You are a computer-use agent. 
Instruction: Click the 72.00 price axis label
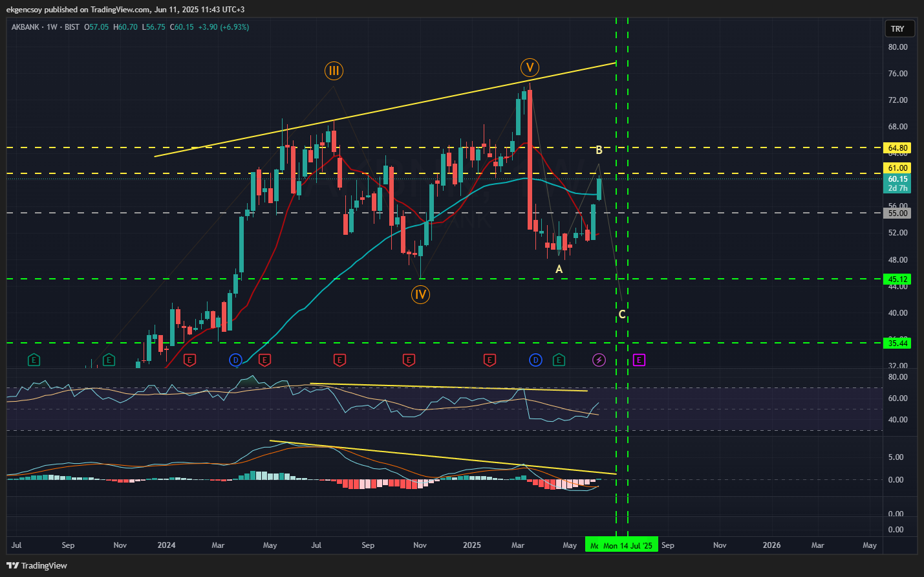[897, 100]
